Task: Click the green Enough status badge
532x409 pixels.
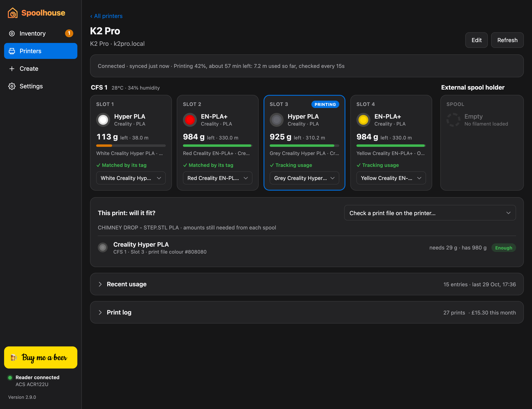Action: point(504,248)
